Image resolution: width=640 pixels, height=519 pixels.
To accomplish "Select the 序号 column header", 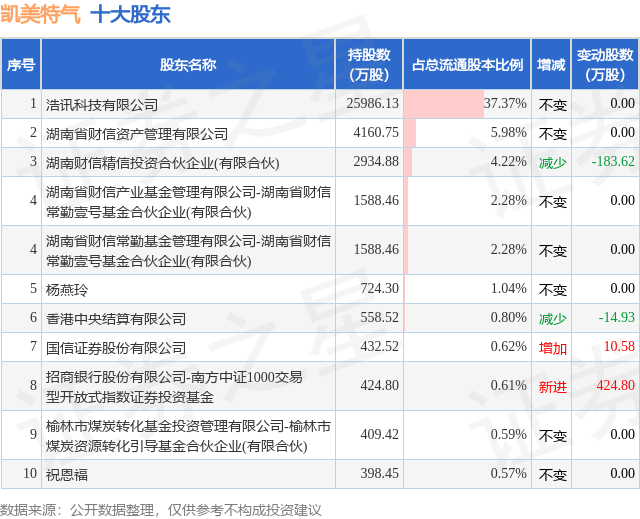I will [x=21, y=64].
